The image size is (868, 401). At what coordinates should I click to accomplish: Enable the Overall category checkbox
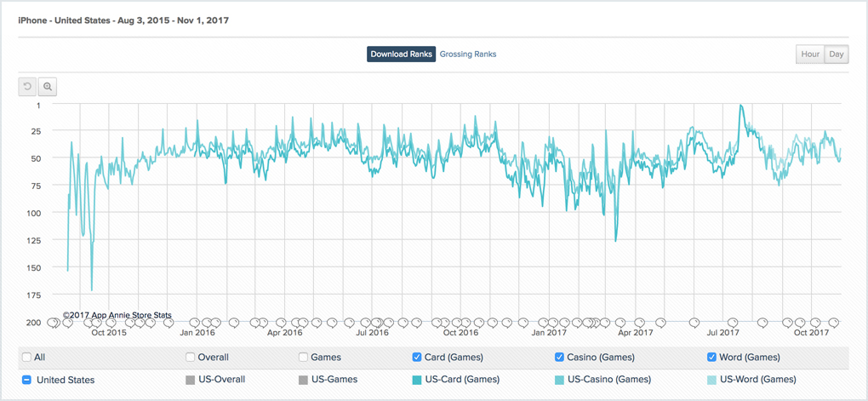click(x=191, y=358)
